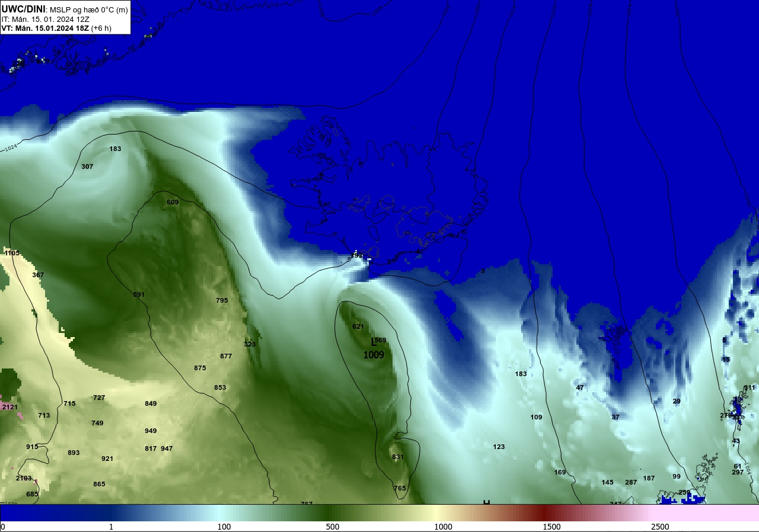Select the height value 849
The image size is (759, 532).
(x=151, y=403)
